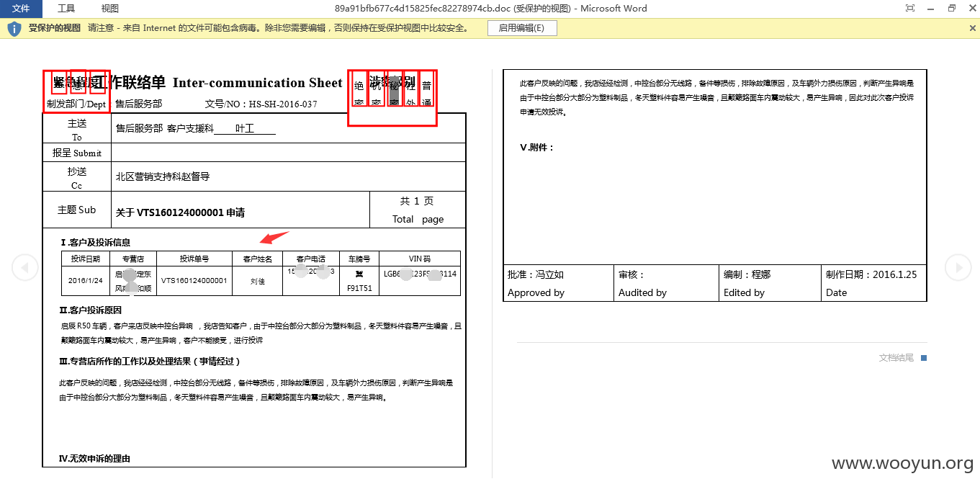This screenshot has height=484, width=980.
Task: Click the Ⅴ.附件： heading
Action: coord(537,148)
